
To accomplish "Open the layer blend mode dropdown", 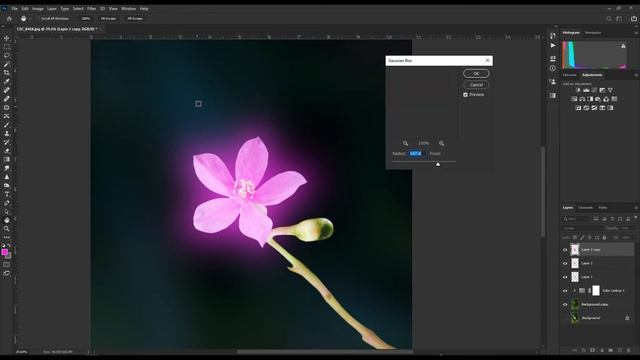I will click(x=582, y=228).
